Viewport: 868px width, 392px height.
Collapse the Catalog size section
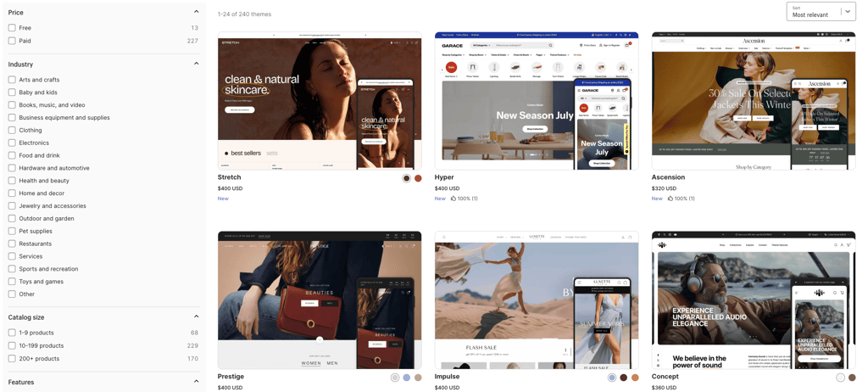tap(196, 316)
